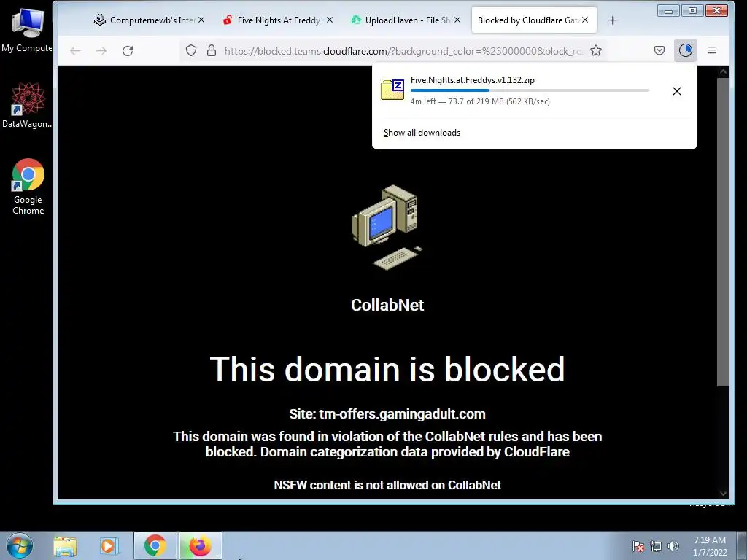This screenshot has height=560, width=747.
Task: Close the Five Nights At Freddy's tab
Action: [330, 20]
